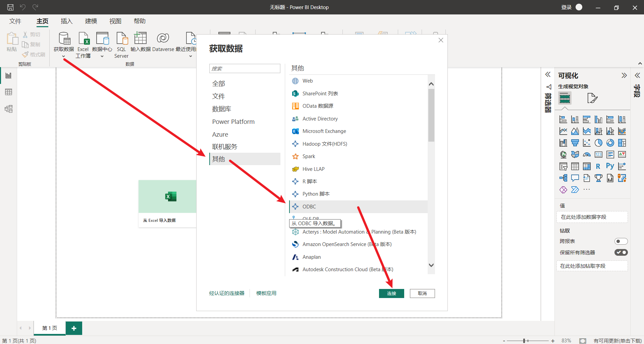Select the Page 1 (第 1 页) tab

coord(50,328)
